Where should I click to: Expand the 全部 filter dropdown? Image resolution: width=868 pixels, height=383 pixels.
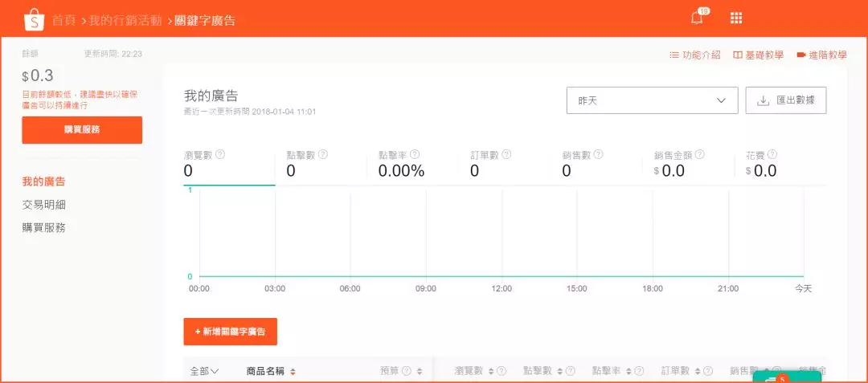point(204,371)
